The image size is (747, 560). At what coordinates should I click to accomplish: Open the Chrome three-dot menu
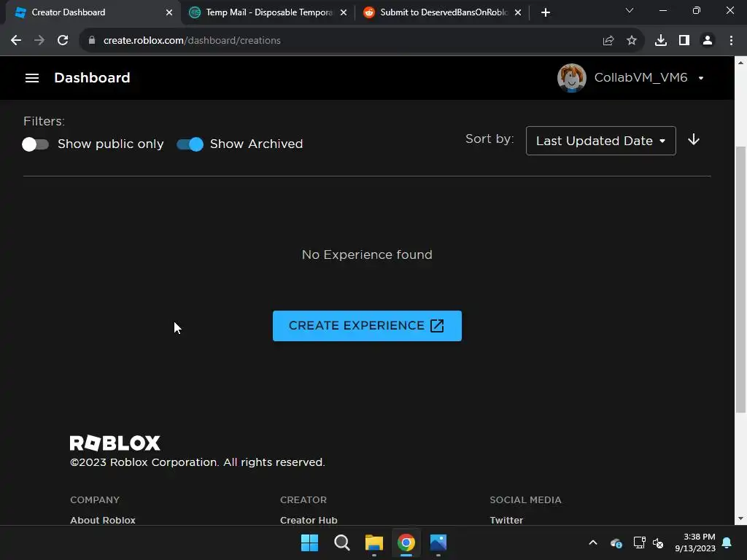(731, 41)
